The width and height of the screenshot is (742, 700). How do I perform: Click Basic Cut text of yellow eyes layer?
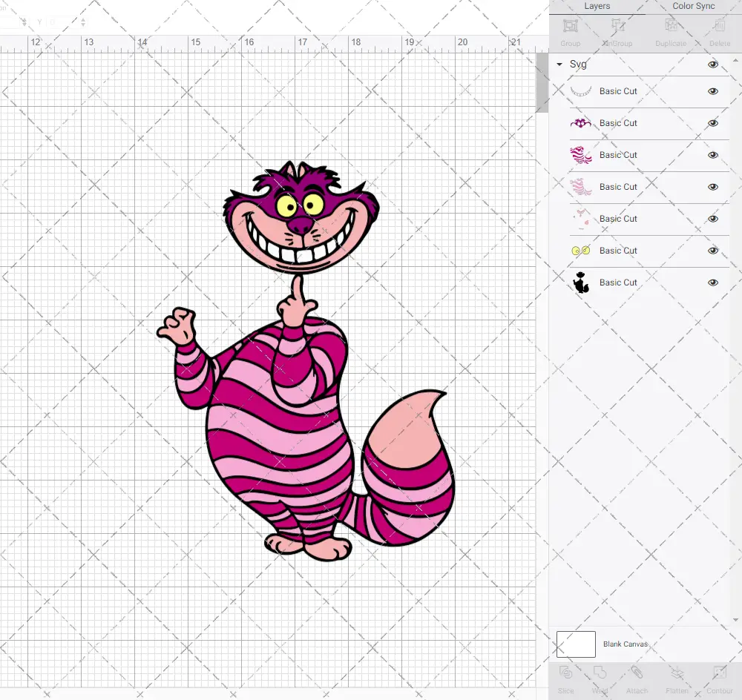pos(618,251)
